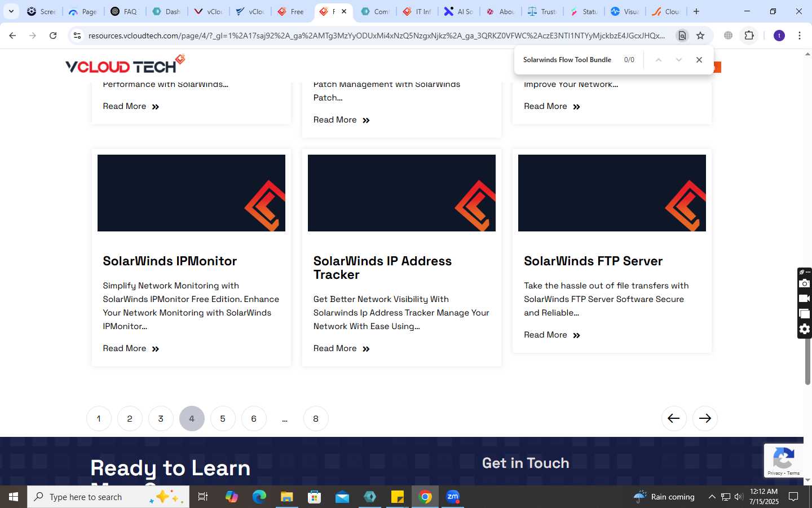Open the Chrome profile avatar
Screen dimensions: 812x508
779,36
